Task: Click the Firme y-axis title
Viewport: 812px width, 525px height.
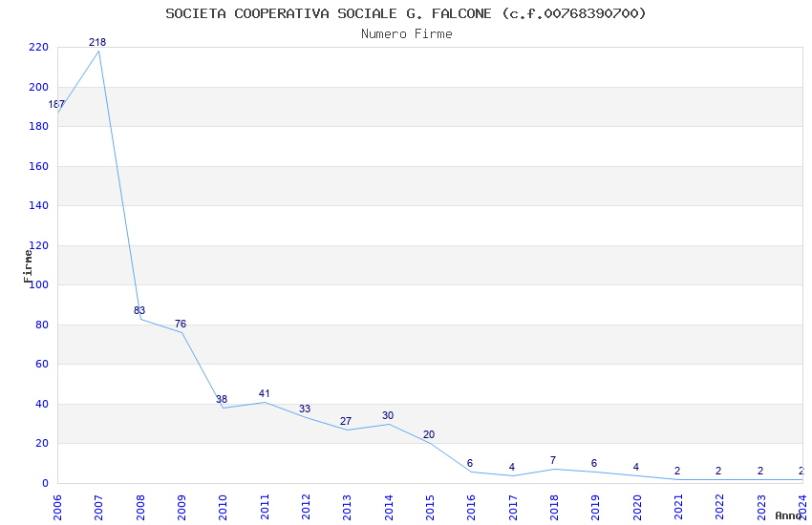Action: [x=28, y=266]
